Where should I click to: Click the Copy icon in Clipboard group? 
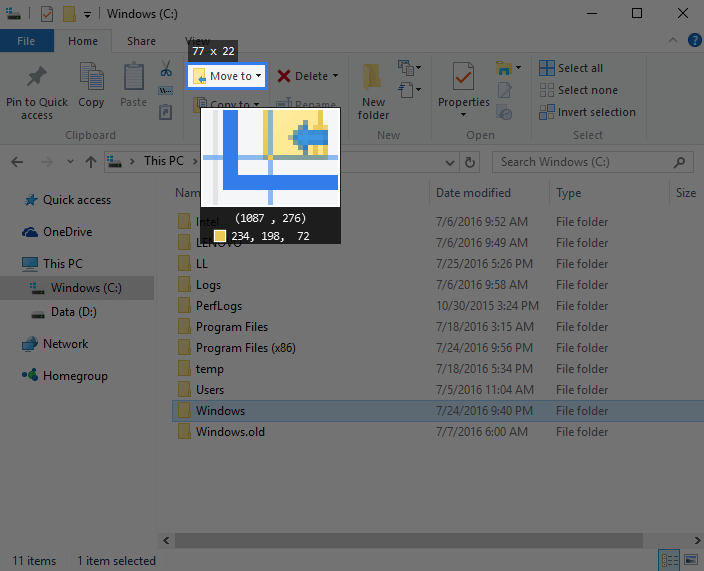coord(91,76)
